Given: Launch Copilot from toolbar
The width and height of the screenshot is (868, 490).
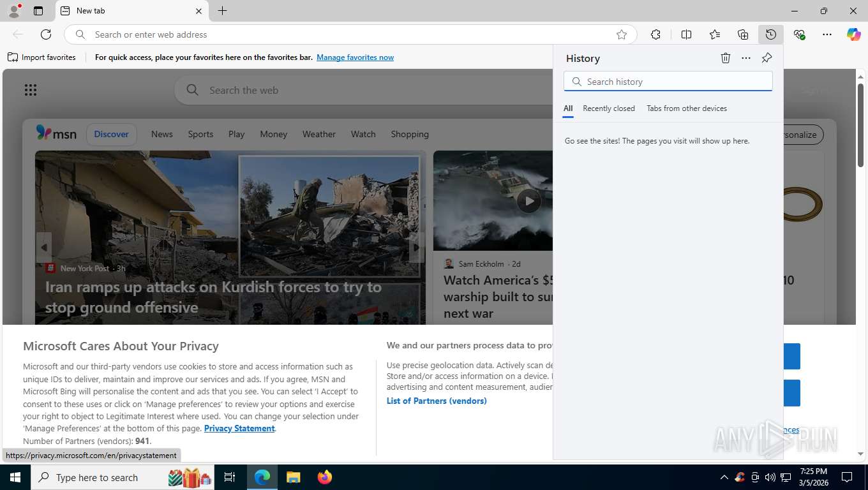Looking at the screenshot, I should (x=854, y=34).
